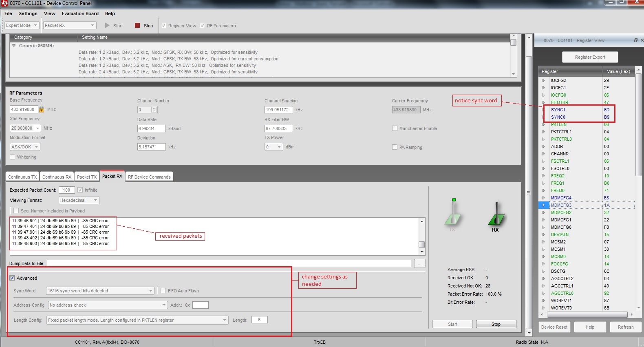
Task: Expand the IOCFG2 register row
Action: 543,80
